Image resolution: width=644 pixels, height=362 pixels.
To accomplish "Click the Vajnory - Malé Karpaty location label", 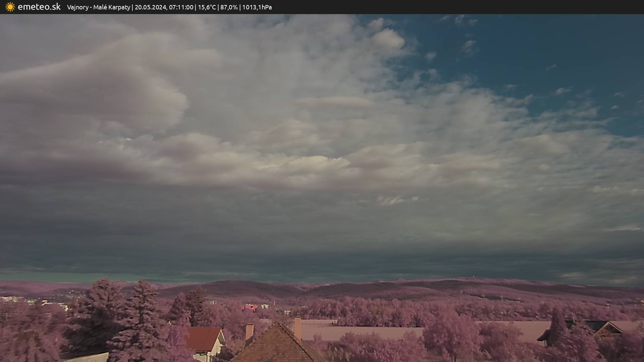I will tap(98, 7).
